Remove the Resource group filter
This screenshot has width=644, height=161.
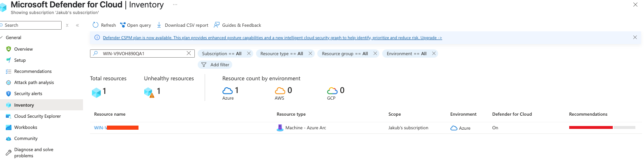[375, 54]
